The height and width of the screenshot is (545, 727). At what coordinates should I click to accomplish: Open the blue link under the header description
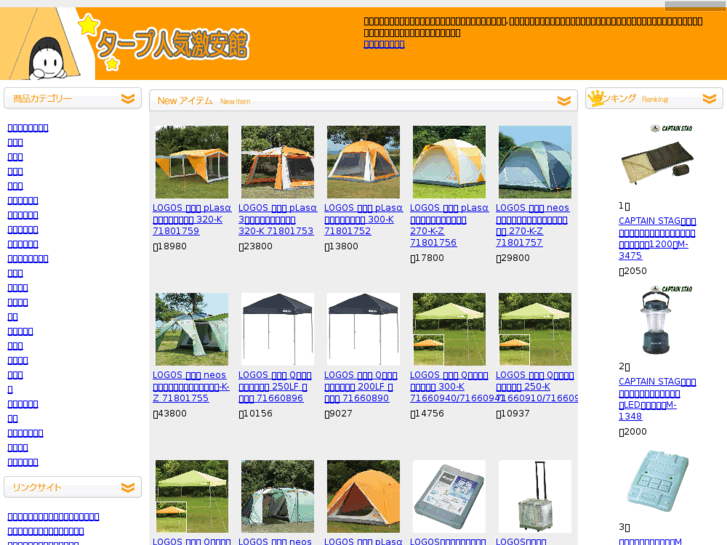[384, 44]
